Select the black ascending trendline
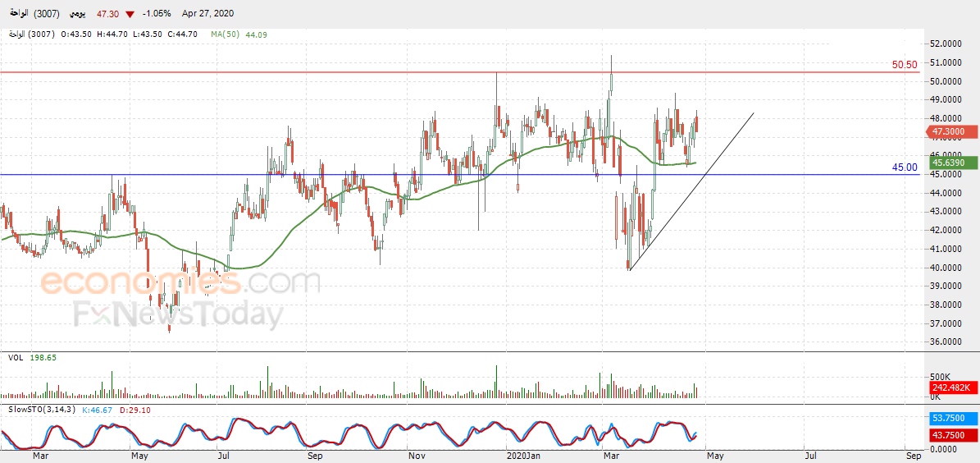Image resolution: width=980 pixels, height=463 pixels. click(691, 192)
